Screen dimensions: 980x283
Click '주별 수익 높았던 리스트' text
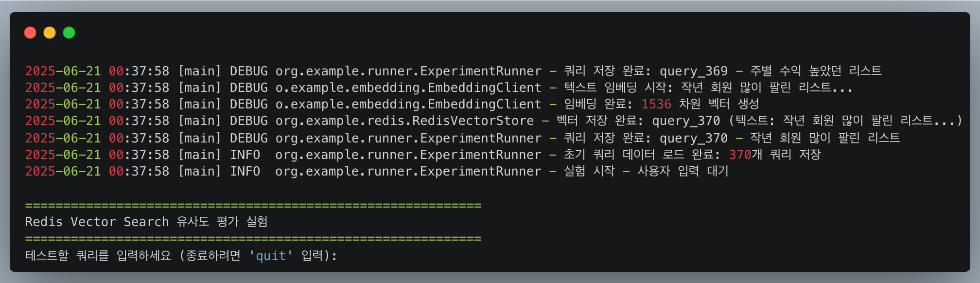[x=816, y=71]
